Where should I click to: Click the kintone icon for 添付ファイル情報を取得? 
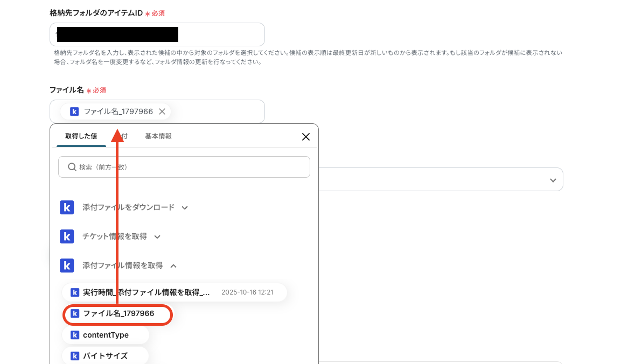67,265
